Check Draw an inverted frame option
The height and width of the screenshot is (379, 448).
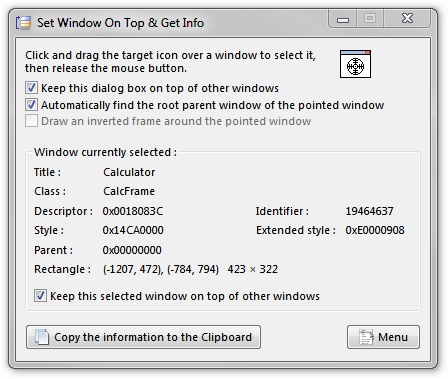(x=31, y=121)
